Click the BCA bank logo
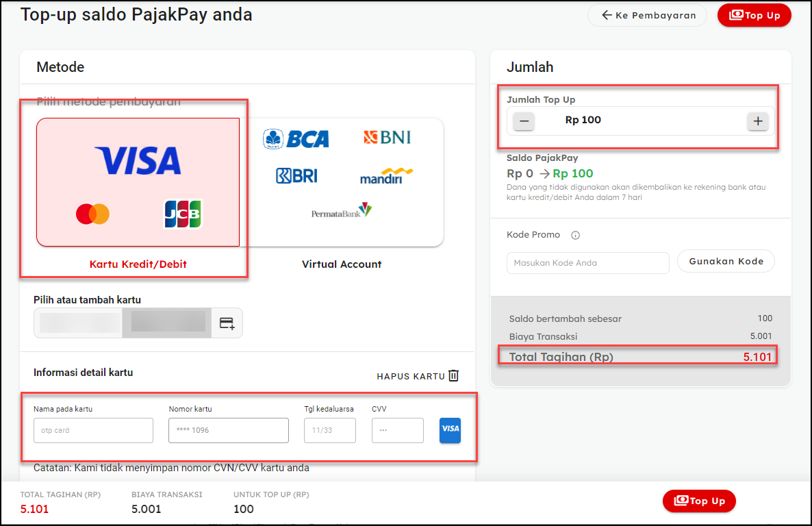This screenshot has height=526, width=812. coord(296,139)
